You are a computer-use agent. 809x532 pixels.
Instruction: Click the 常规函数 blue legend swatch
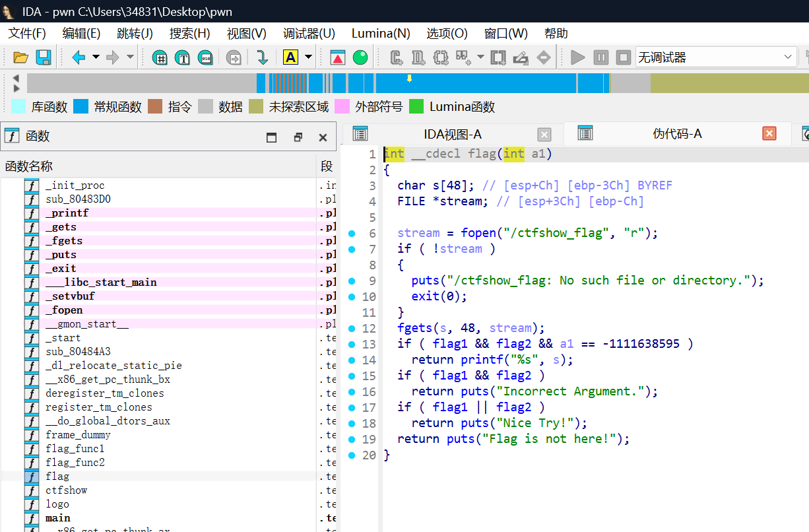[81, 106]
